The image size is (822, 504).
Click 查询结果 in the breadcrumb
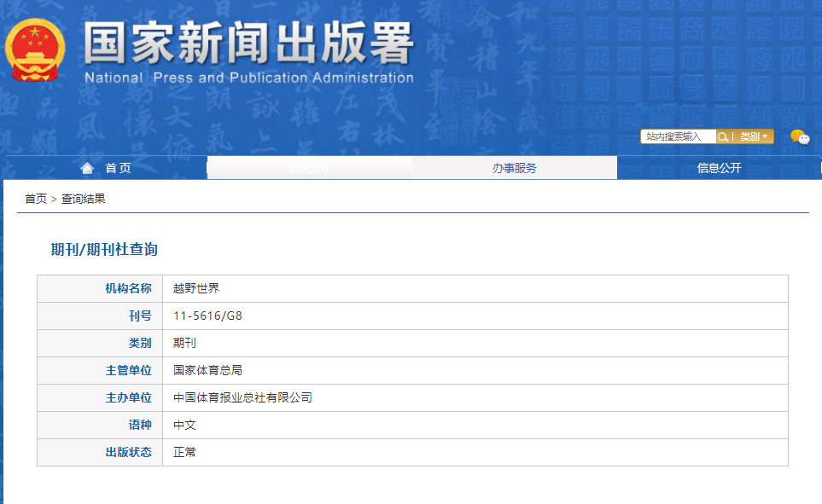[x=83, y=199]
